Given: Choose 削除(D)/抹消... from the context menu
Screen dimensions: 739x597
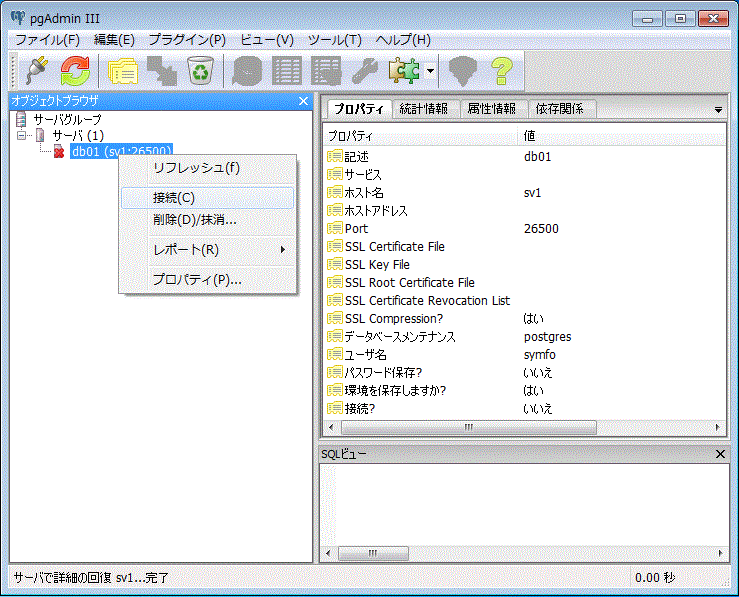Looking at the screenshot, I should pyautogui.click(x=207, y=220).
